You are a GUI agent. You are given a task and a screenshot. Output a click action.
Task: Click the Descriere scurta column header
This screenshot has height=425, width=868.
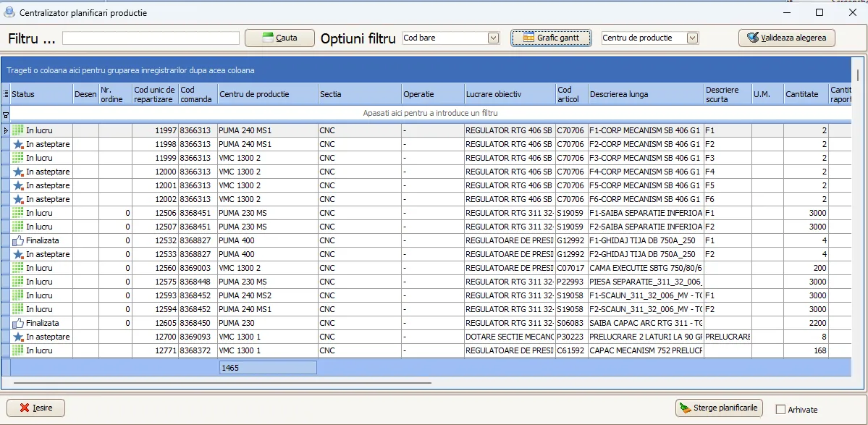(728, 94)
